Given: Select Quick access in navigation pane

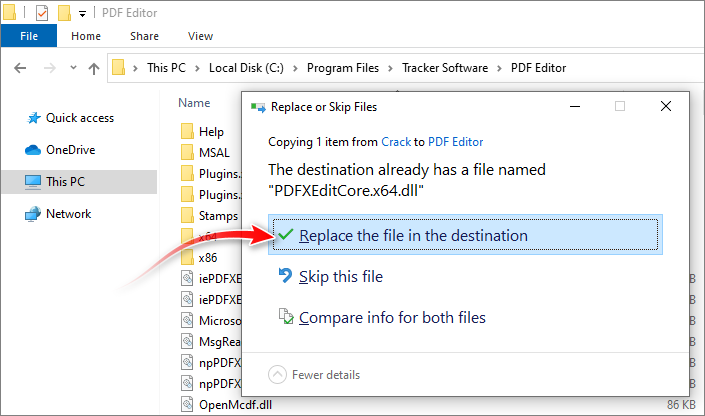Looking at the screenshot, I should pos(80,118).
